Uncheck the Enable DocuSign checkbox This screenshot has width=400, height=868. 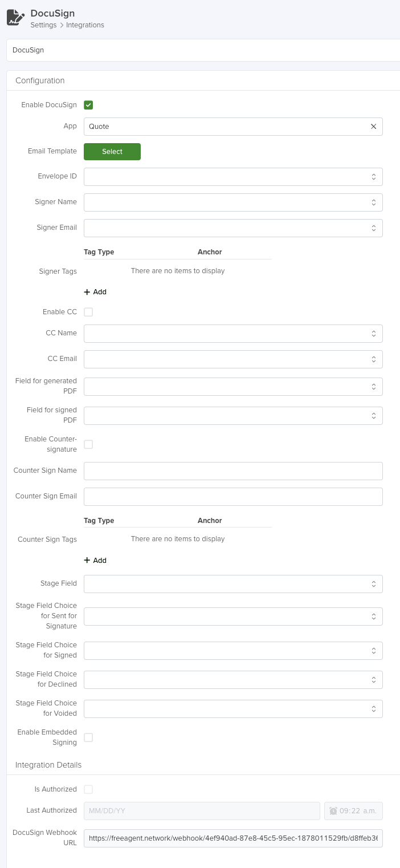pyautogui.click(x=88, y=105)
